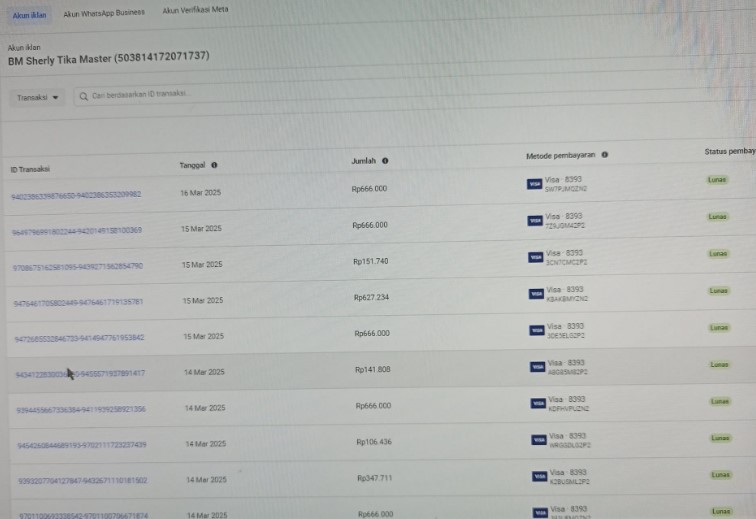The image size is (756, 519).
Task: Open transaction ID link for Rp151.740 payment
Action: pos(77,267)
